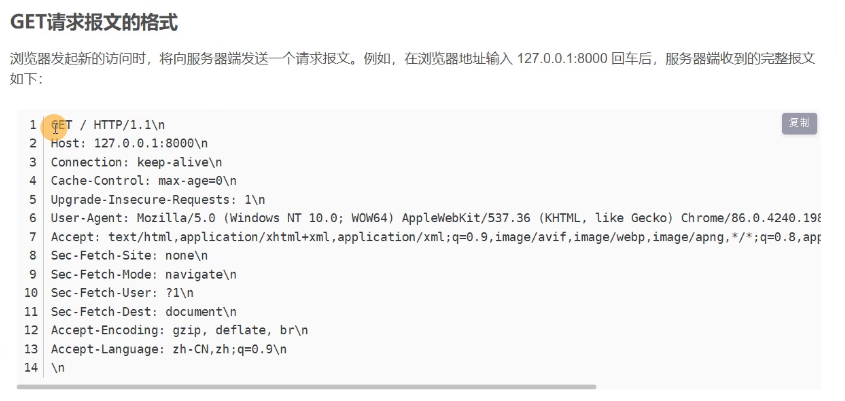Click line number 14 in gutter
Image resolution: width=845 pixels, height=401 pixels.
pyautogui.click(x=31, y=368)
